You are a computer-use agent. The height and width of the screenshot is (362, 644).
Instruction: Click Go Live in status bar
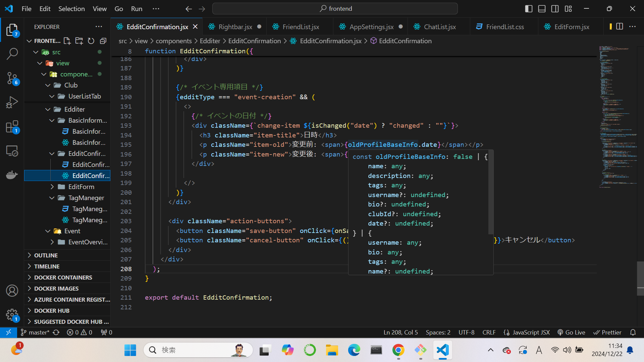click(571, 333)
